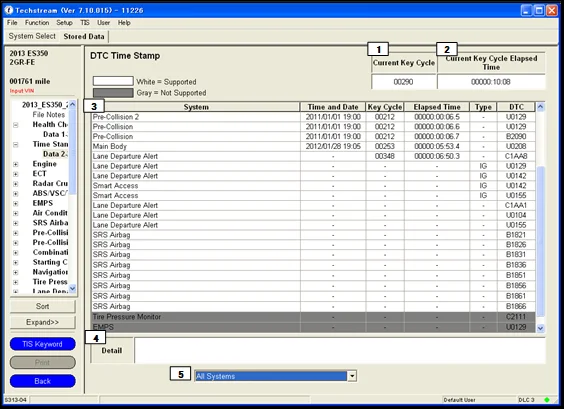Expand the SRS Airbag tree node

point(15,223)
